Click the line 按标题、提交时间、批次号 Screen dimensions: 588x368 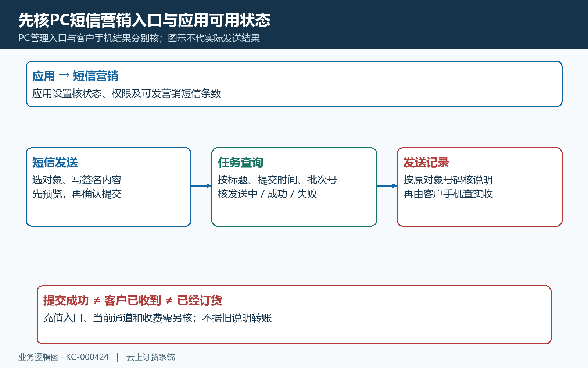point(277,180)
